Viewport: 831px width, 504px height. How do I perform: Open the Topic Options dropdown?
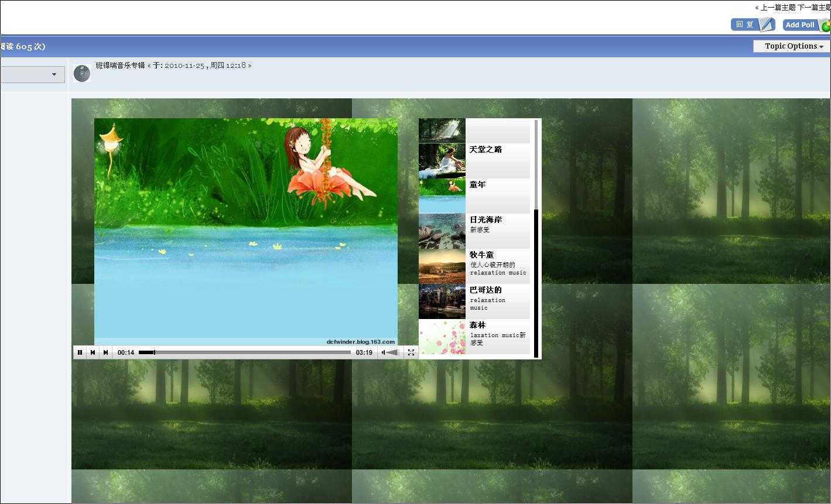pos(791,46)
